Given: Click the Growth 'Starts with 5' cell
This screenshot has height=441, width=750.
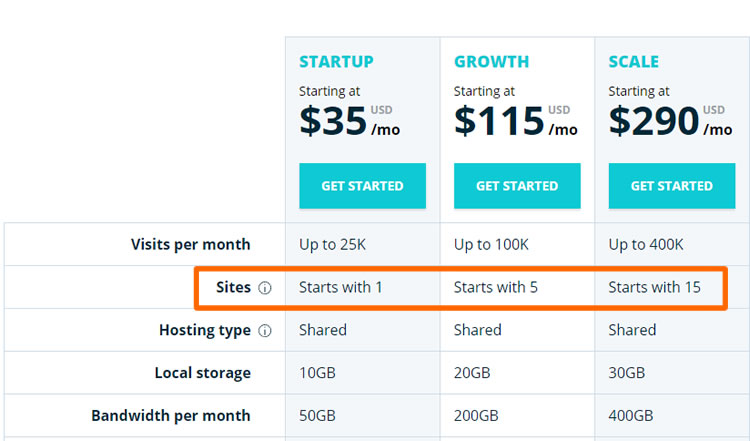Looking at the screenshot, I should pyautogui.click(x=496, y=287).
